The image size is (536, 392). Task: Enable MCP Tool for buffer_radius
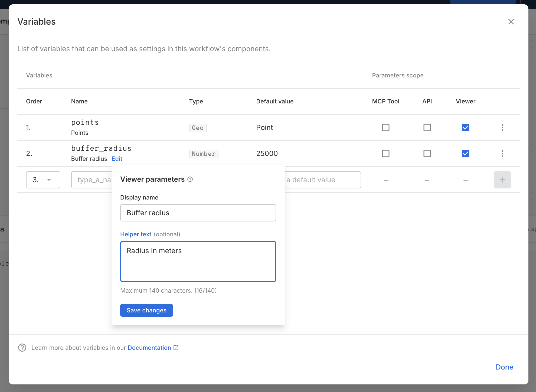(385, 153)
